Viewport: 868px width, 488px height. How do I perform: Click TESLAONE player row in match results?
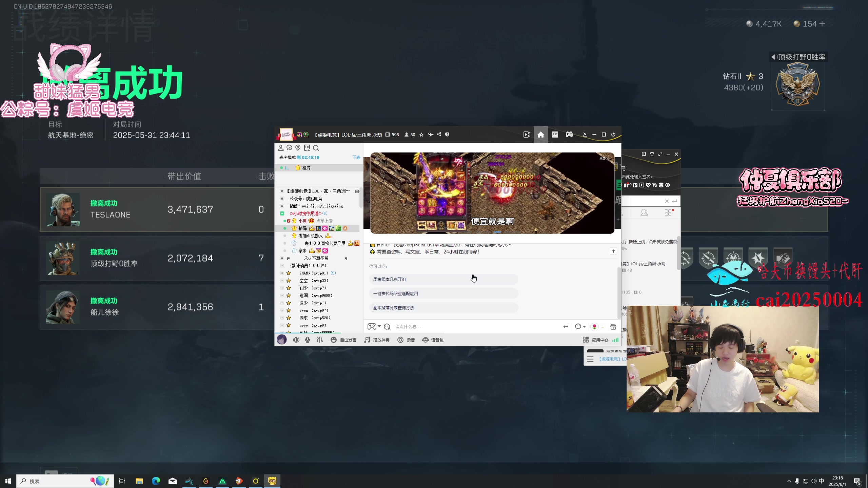click(157, 209)
